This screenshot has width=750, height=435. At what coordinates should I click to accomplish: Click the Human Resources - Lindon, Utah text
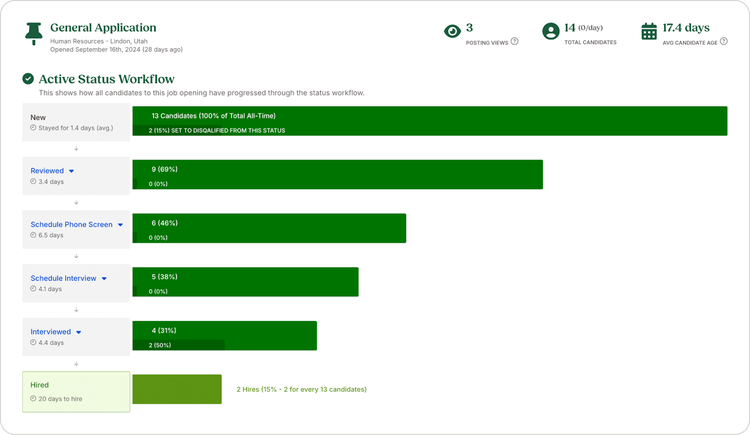coord(99,41)
